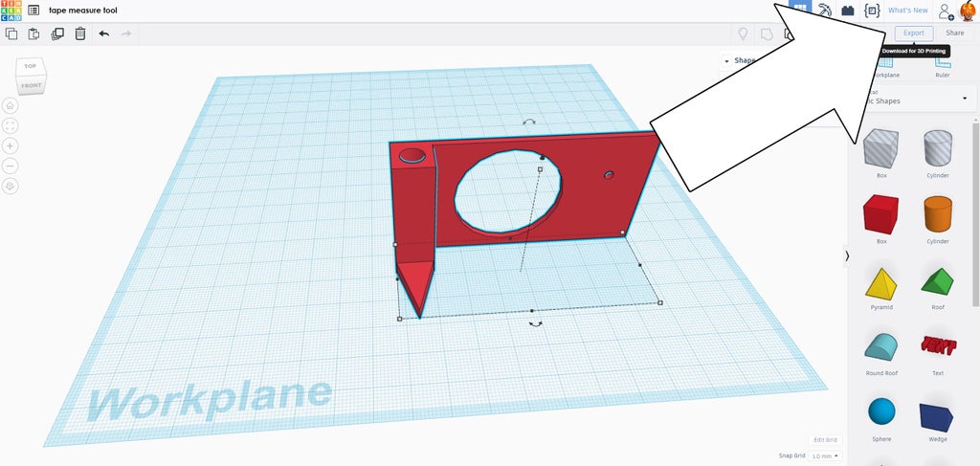Switch between perspective and orthographic view
980x466 pixels.
pos(11,186)
